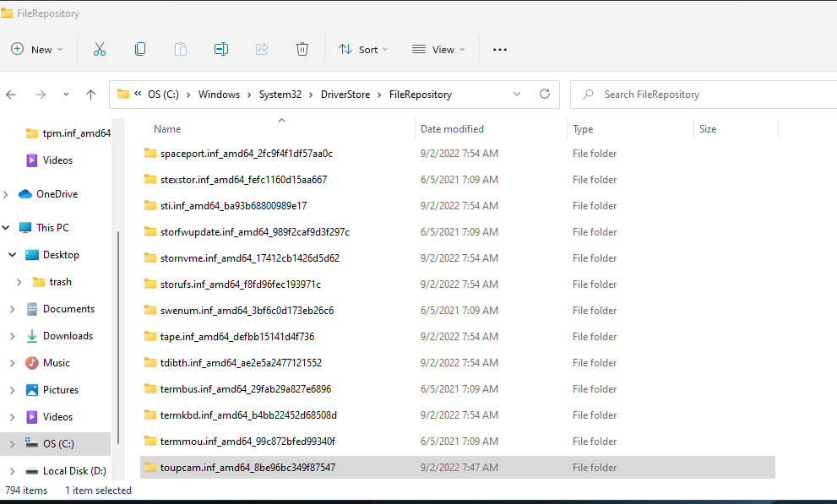This screenshot has width=837, height=504.
Task: Go back with the left arrow
Action: pos(11,95)
